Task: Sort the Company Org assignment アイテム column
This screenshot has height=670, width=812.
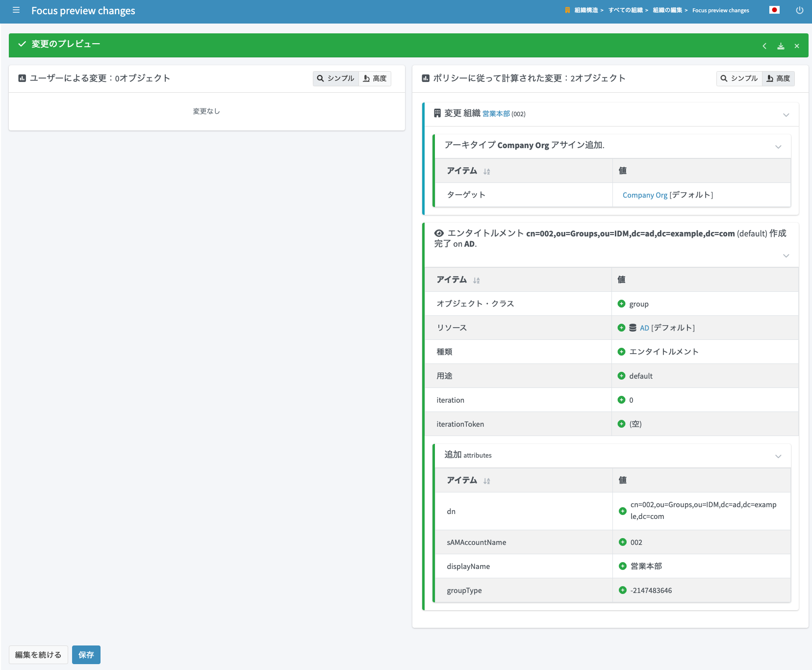Action: coord(486,172)
